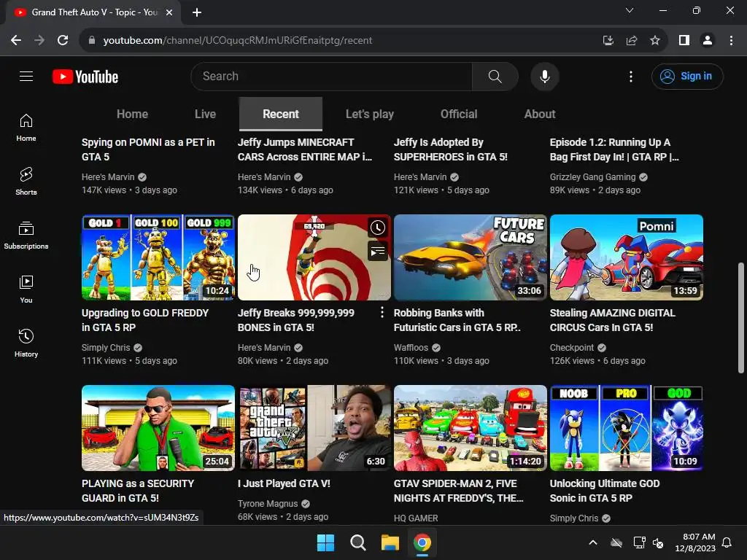Open Robbing Banks with Futuristic Cars title
Viewport: 747px width, 560px height.
(457, 320)
